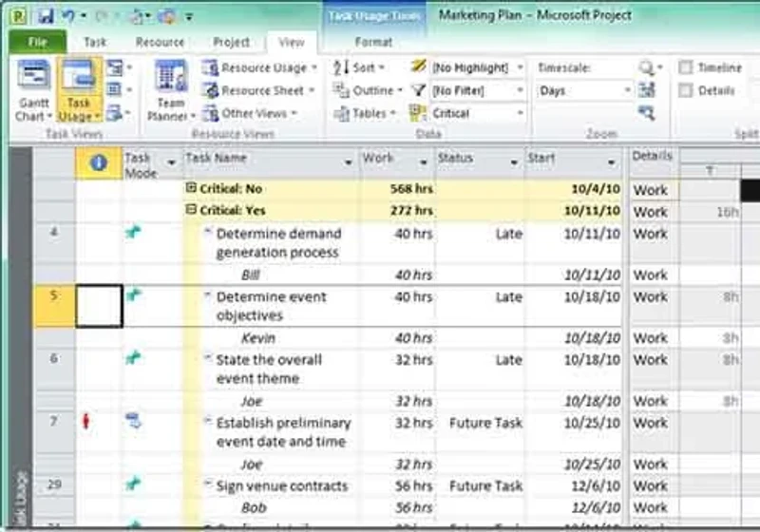Image resolution: width=760 pixels, height=532 pixels.
Task: Click the red overallocation indicator in row 7
Action: click(86, 421)
